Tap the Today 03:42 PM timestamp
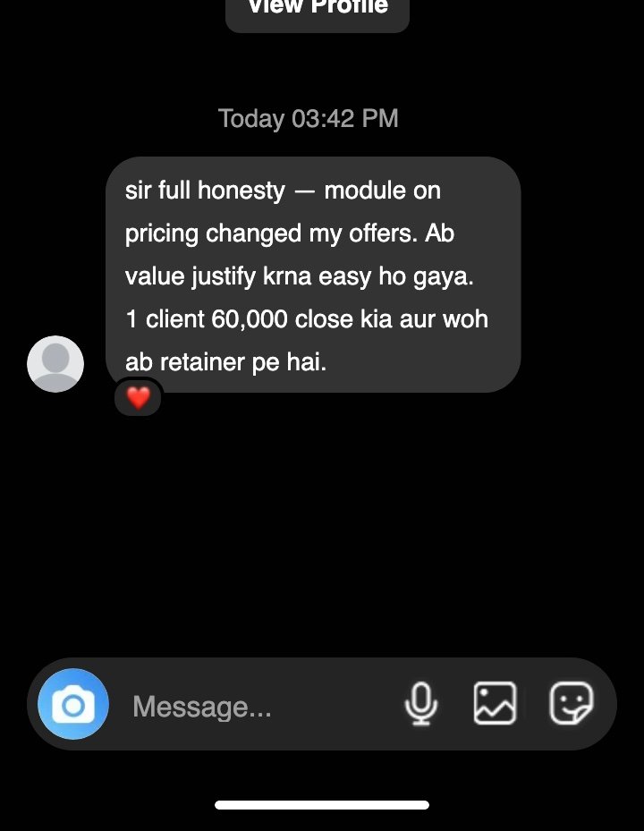Screen dimensions: 644x831 coord(309,119)
